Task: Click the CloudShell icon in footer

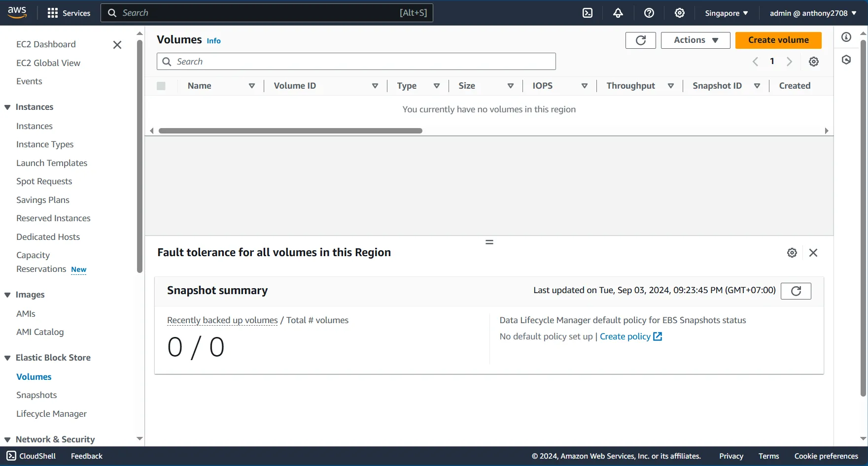Action: (11, 456)
